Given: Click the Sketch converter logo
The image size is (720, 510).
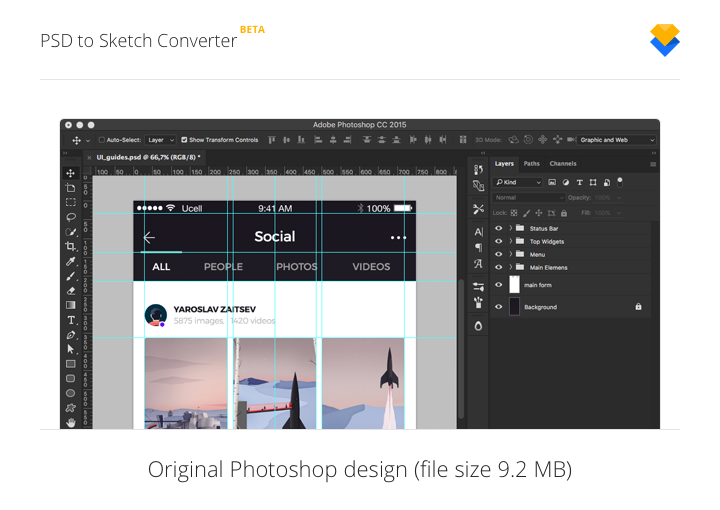Looking at the screenshot, I should [665, 40].
